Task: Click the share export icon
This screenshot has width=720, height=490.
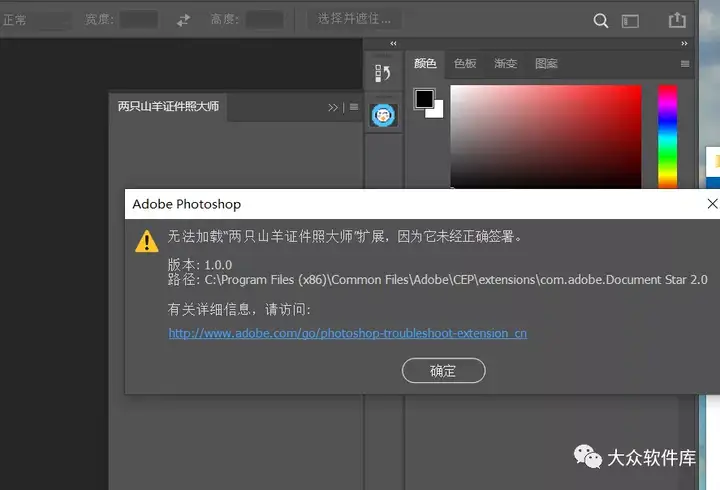Action: 677,20
